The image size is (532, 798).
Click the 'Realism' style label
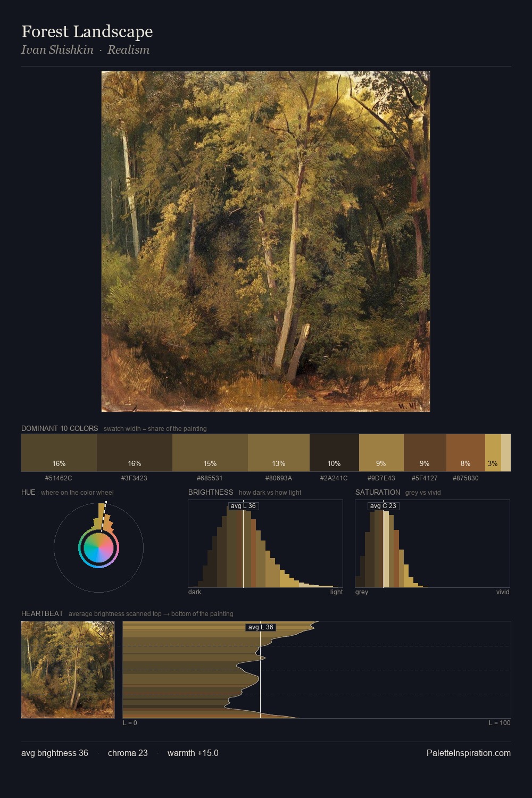[128, 49]
